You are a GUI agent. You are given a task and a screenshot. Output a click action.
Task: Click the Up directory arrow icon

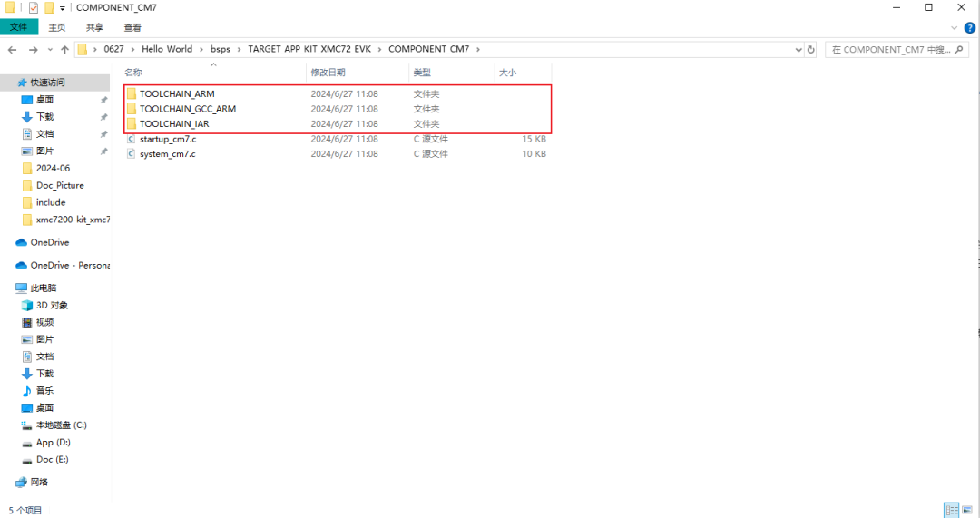[x=64, y=49]
